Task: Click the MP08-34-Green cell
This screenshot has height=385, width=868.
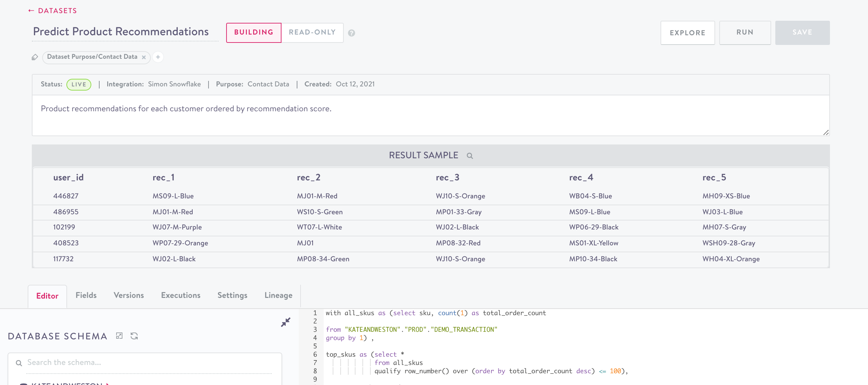Action: [323, 259]
